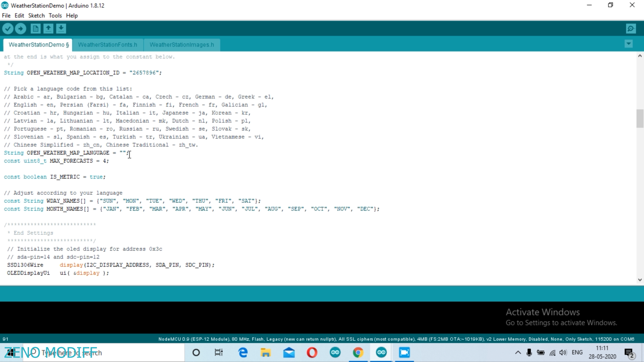The image size is (644, 362).
Task: Open the Edit menu
Action: pos(19,15)
